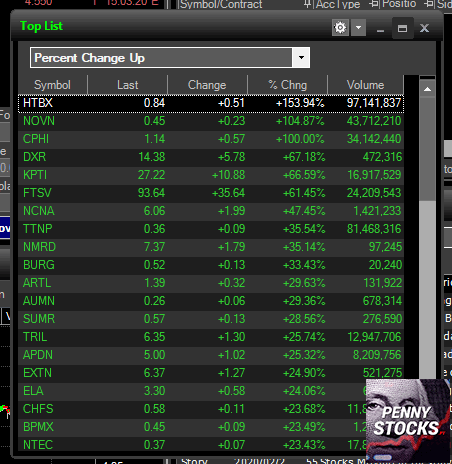Viewport: 452px width, 464px height.
Task: Click NCNA percent change +47.45%
Action: (304, 211)
